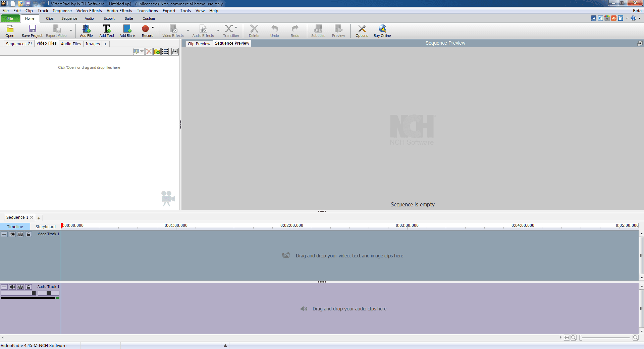644x349 pixels.
Task: Click the Redo toolbar icon
Action: coord(295,31)
